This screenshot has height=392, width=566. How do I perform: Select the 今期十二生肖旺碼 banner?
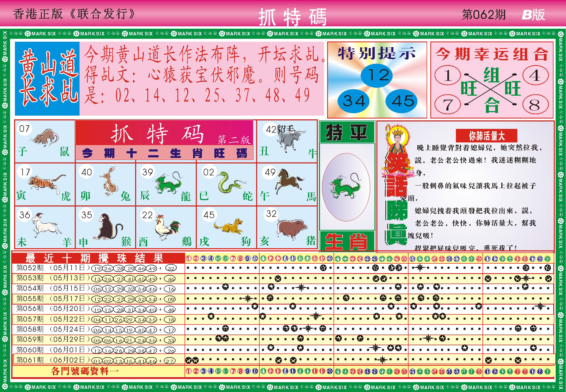(x=164, y=153)
